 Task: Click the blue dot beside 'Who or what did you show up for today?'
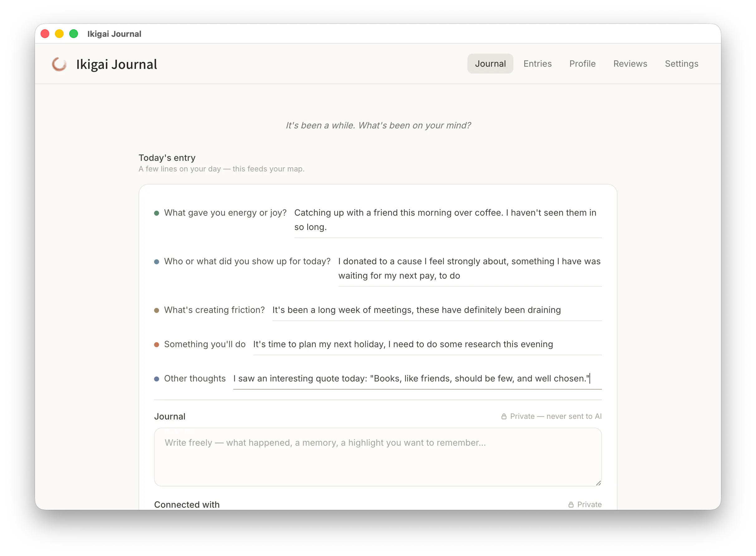coord(157,262)
